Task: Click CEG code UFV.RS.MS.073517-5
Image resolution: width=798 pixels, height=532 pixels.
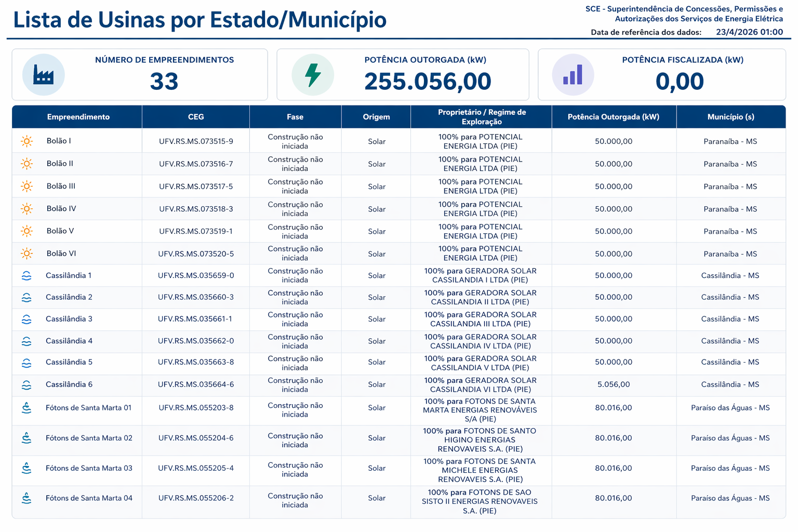Action: (196, 187)
